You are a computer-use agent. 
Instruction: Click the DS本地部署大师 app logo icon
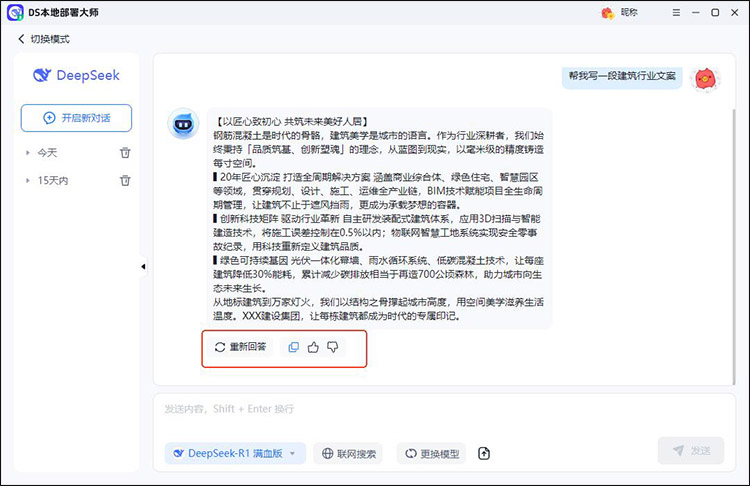(x=15, y=12)
